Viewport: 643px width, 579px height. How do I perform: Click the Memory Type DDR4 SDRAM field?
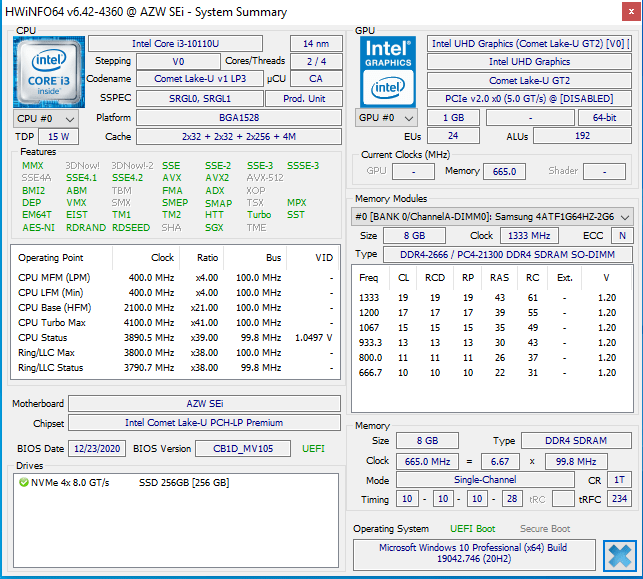(x=576, y=441)
